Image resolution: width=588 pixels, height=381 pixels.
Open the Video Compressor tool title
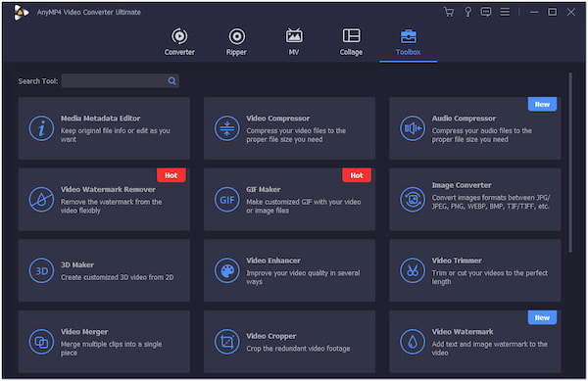pos(278,119)
